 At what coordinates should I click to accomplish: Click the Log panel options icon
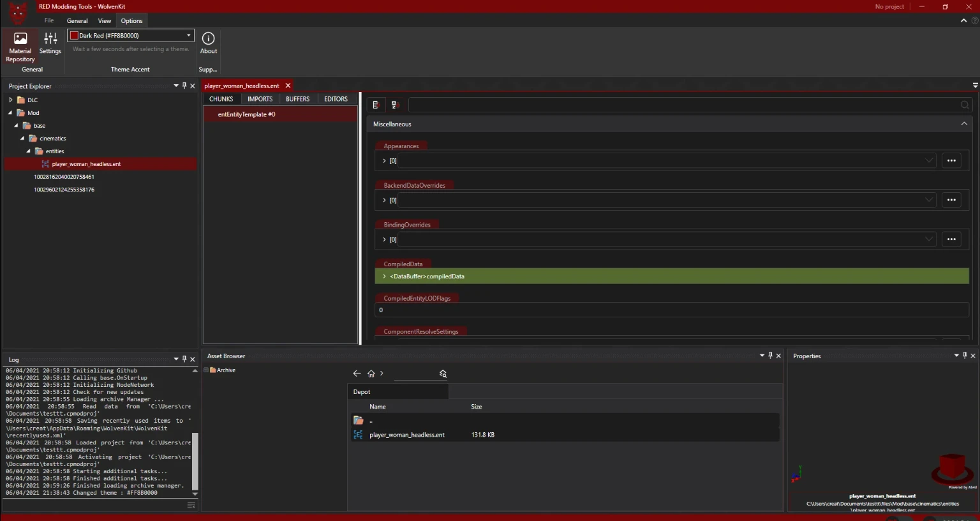pos(191,505)
